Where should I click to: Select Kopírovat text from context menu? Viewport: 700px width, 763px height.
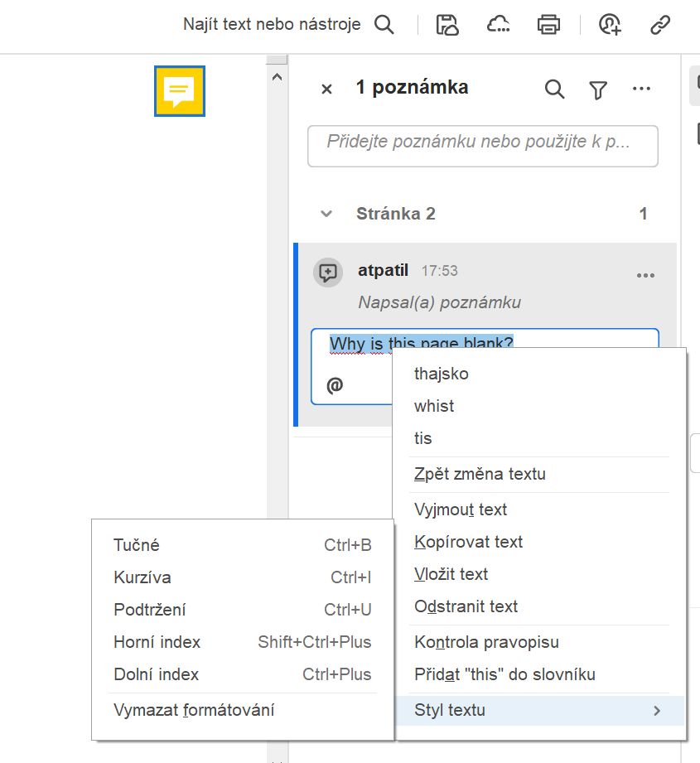pos(468,541)
